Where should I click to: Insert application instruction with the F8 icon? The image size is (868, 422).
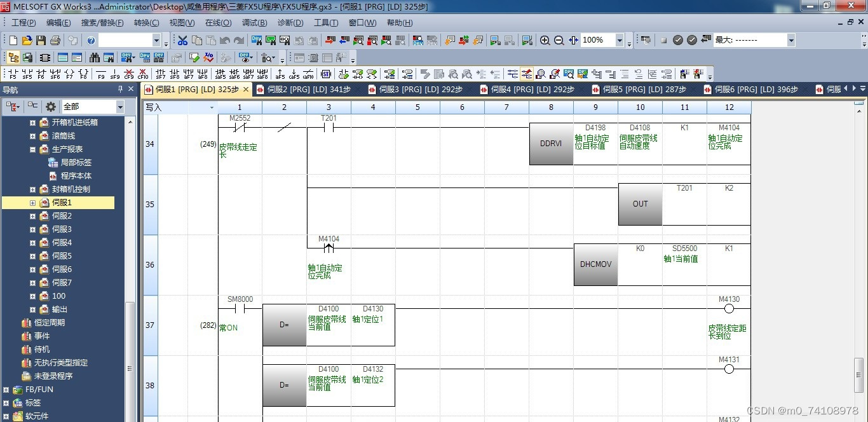[83, 74]
